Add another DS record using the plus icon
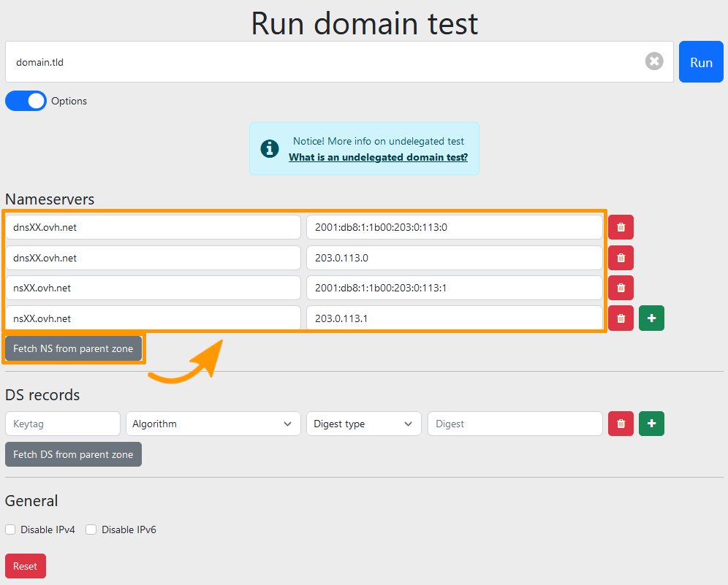Image resolution: width=728 pixels, height=585 pixels. click(x=651, y=424)
